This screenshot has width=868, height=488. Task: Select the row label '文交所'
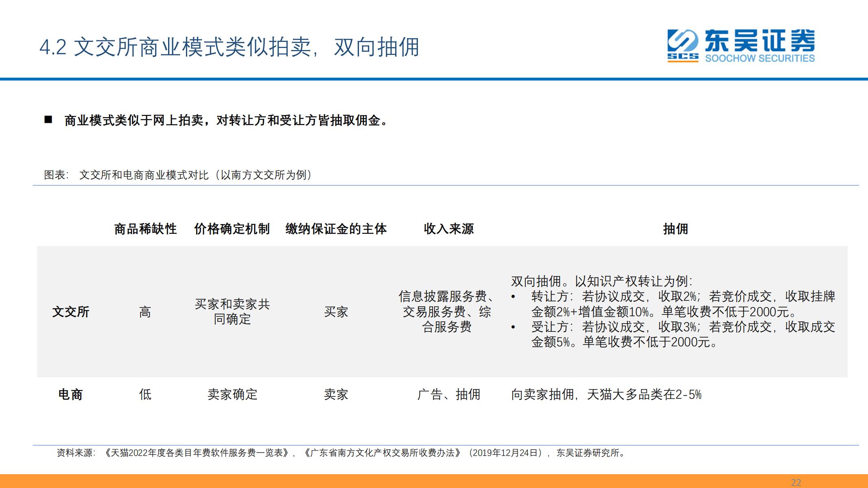(x=71, y=312)
